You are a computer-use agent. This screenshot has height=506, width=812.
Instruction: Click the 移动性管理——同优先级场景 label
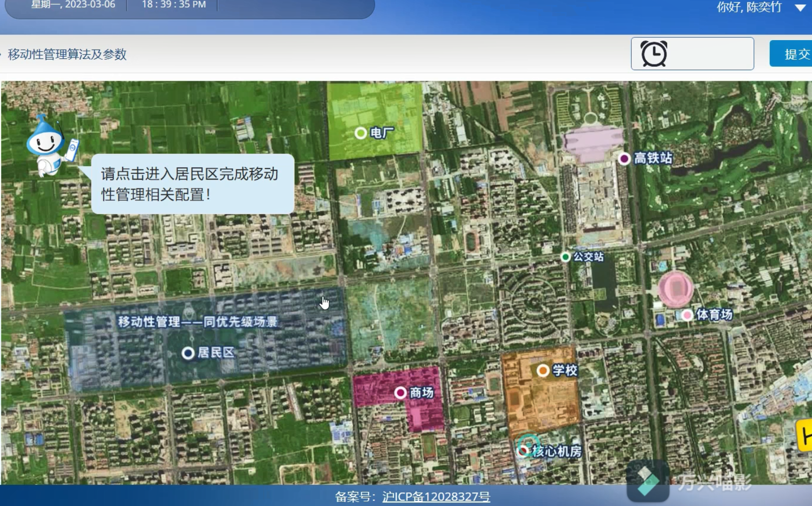click(x=197, y=322)
